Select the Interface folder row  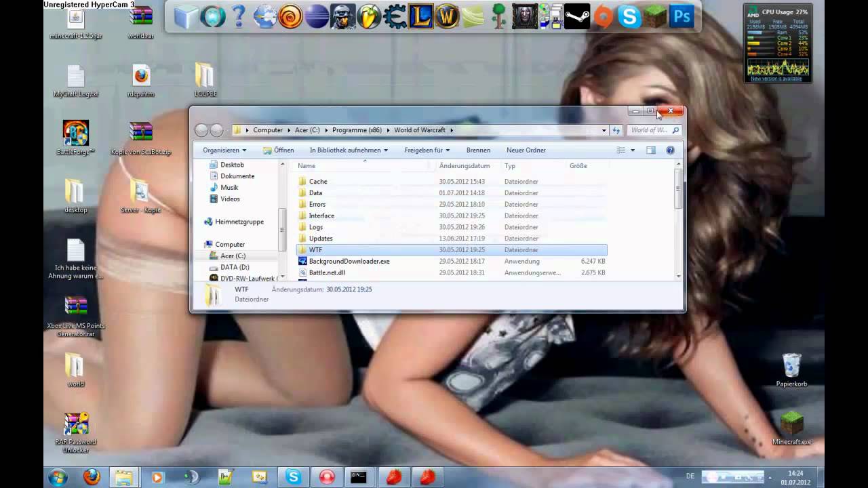(x=451, y=216)
